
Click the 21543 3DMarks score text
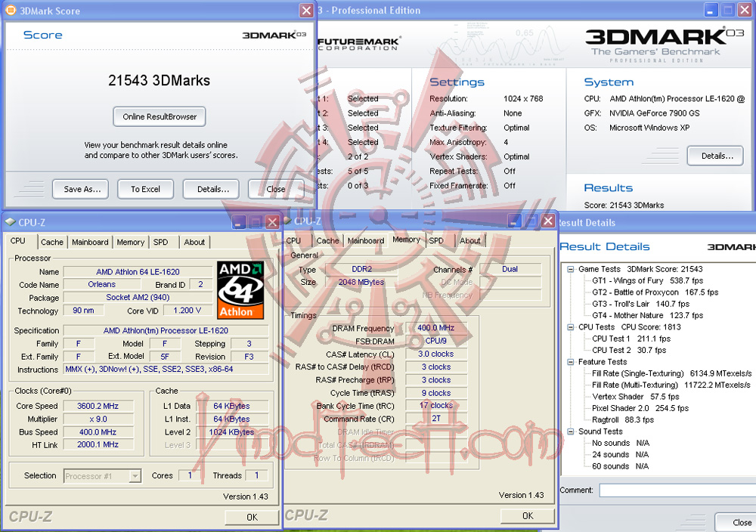coord(159,80)
